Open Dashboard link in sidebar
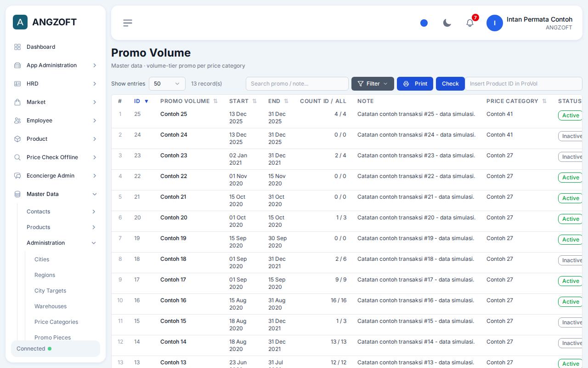The width and height of the screenshot is (588, 368). [x=41, y=47]
